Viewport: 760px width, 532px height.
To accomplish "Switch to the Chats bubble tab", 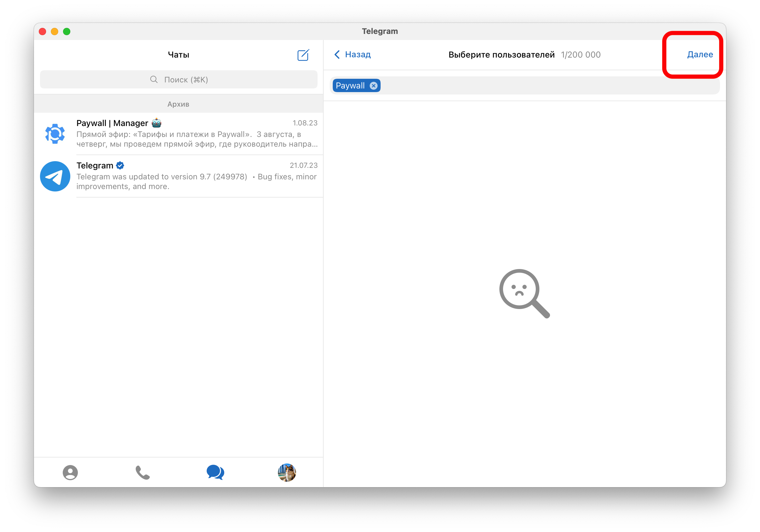I will pyautogui.click(x=215, y=472).
